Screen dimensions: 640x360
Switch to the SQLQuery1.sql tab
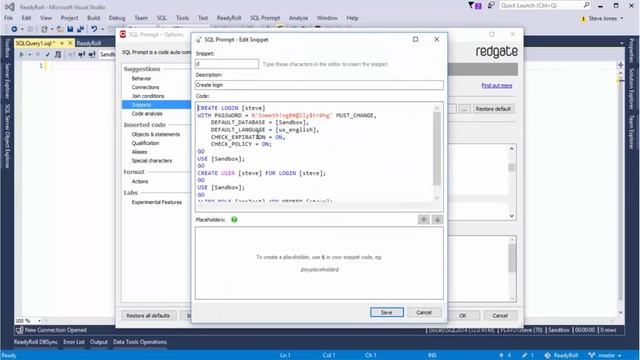point(35,43)
